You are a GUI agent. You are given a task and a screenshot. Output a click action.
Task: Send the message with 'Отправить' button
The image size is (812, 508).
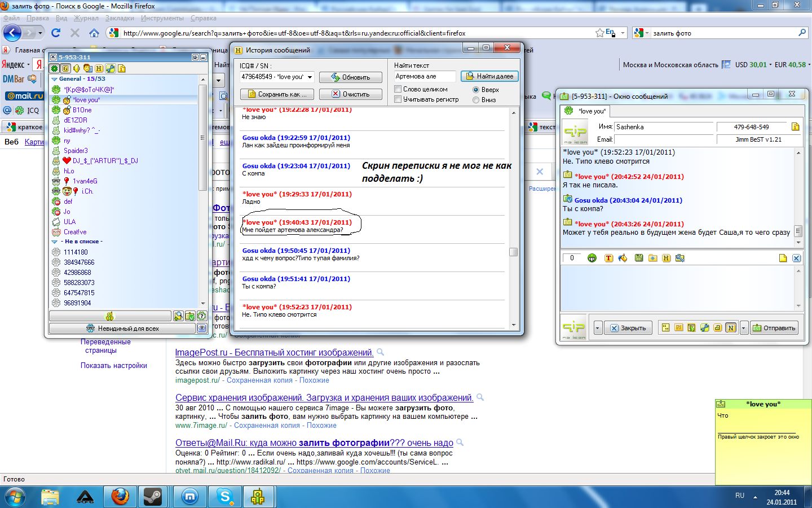point(774,328)
